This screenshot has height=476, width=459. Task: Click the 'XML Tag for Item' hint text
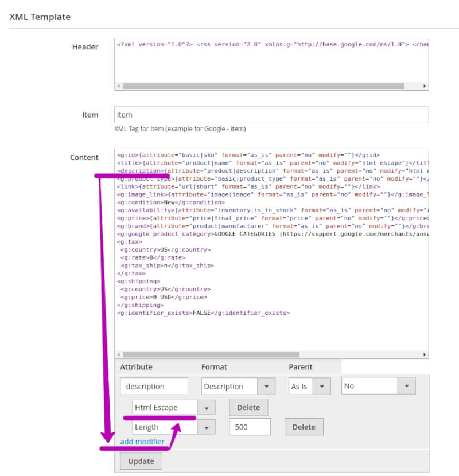coord(180,128)
